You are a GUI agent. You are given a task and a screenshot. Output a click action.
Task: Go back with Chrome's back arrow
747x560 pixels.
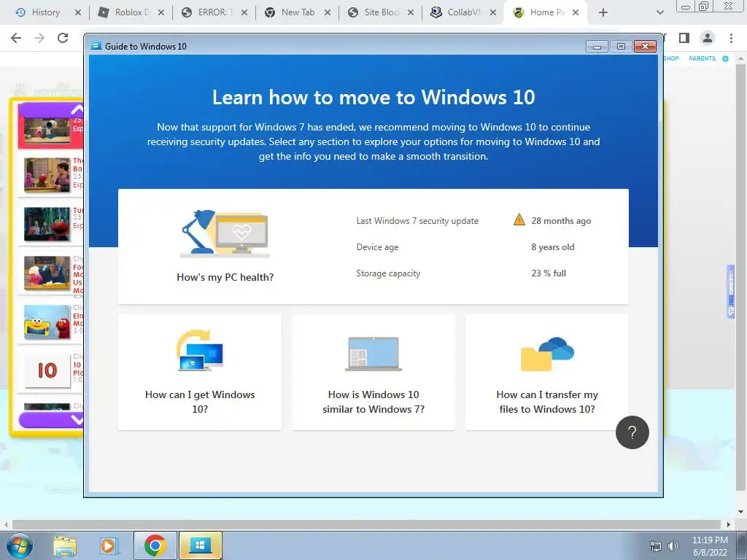coord(16,38)
